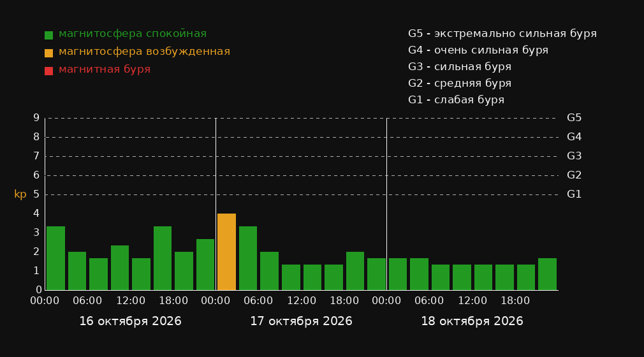This screenshot has width=644, height=357.
Task: Click "G3 - сильная буря" description text
Action: click(460, 66)
